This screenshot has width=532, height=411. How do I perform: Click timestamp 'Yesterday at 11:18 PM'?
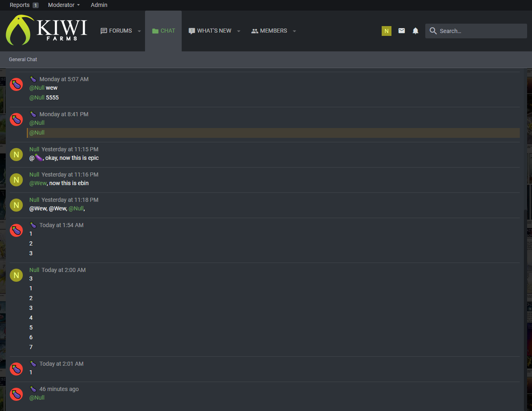70,200
